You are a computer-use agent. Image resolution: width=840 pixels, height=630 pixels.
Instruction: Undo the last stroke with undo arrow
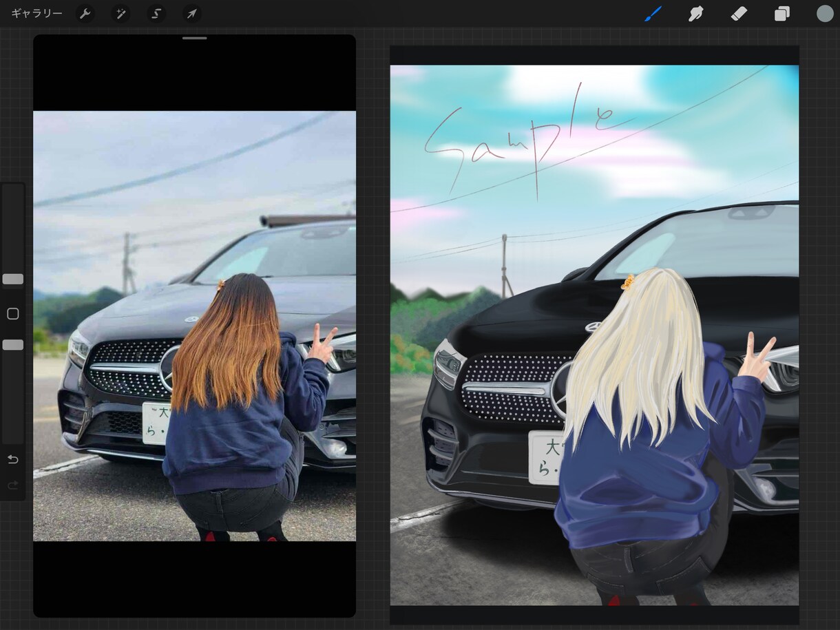click(x=12, y=459)
